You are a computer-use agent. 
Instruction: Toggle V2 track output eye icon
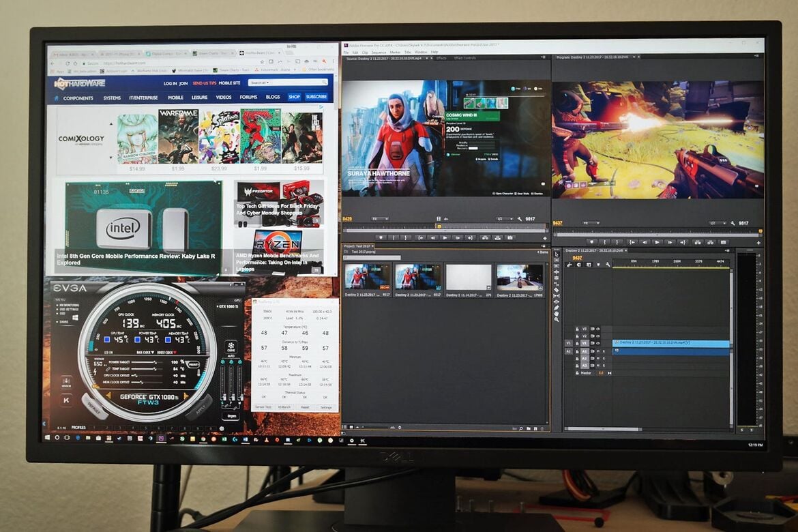click(597, 336)
